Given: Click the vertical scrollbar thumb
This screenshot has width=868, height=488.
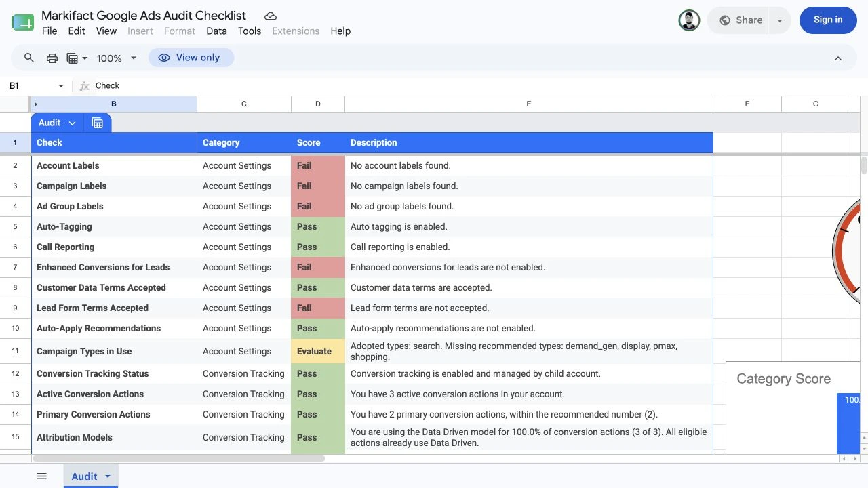Looking at the screenshot, I should click(864, 165).
